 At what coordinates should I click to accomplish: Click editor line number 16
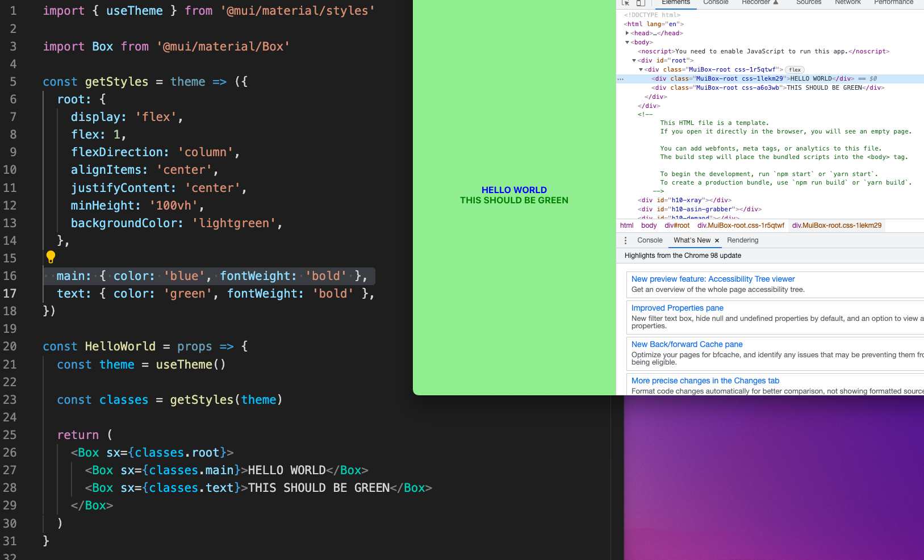pyautogui.click(x=10, y=276)
